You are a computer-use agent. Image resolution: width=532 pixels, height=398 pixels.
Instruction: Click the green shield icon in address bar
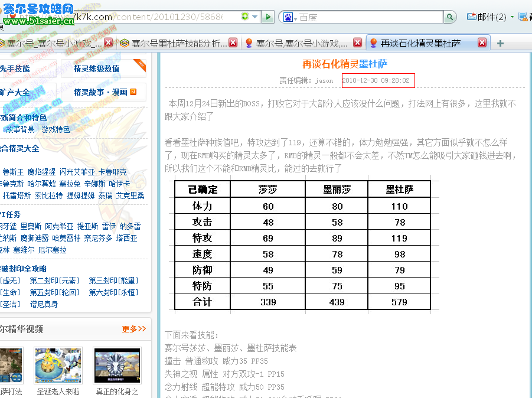(245, 17)
